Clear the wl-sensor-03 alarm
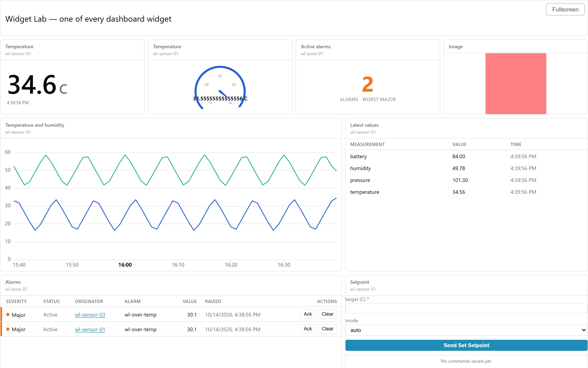588x368 pixels. (x=327, y=314)
